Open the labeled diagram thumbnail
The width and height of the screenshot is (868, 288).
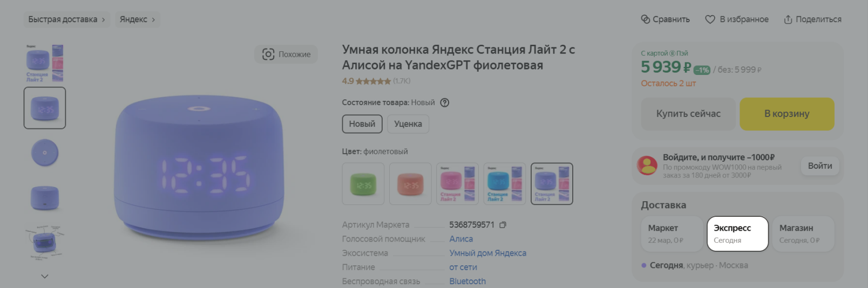click(x=45, y=243)
